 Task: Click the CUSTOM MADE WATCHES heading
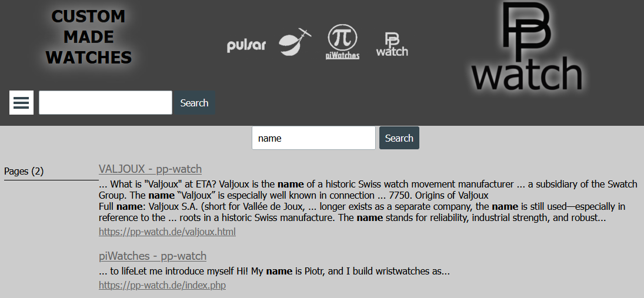(x=89, y=37)
